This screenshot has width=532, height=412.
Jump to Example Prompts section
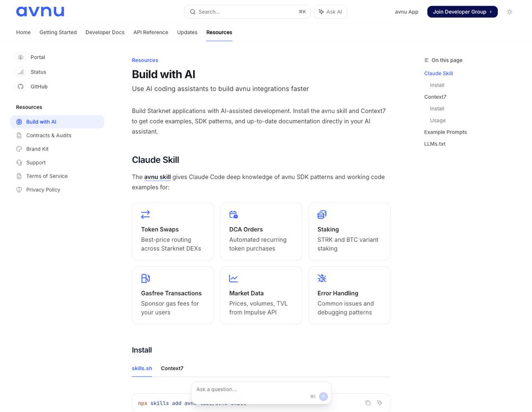point(446,132)
